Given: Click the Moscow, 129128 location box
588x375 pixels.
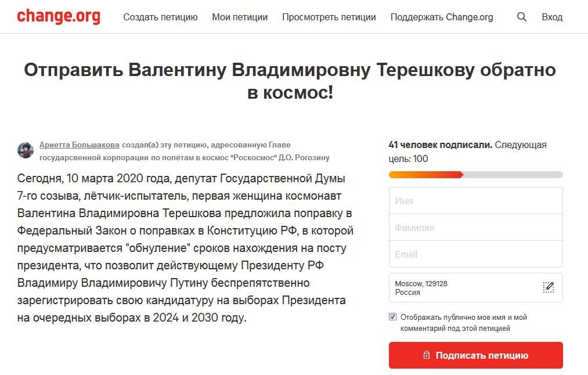Looking at the screenshot, I should (x=476, y=287).
